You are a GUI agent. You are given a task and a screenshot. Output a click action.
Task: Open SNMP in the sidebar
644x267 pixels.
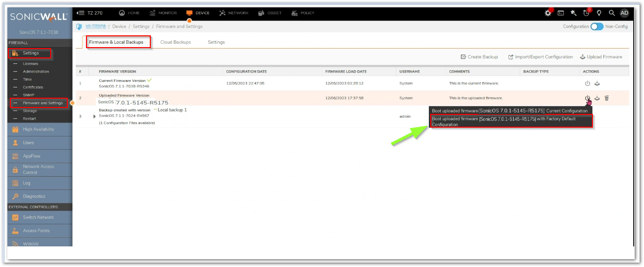(x=28, y=95)
